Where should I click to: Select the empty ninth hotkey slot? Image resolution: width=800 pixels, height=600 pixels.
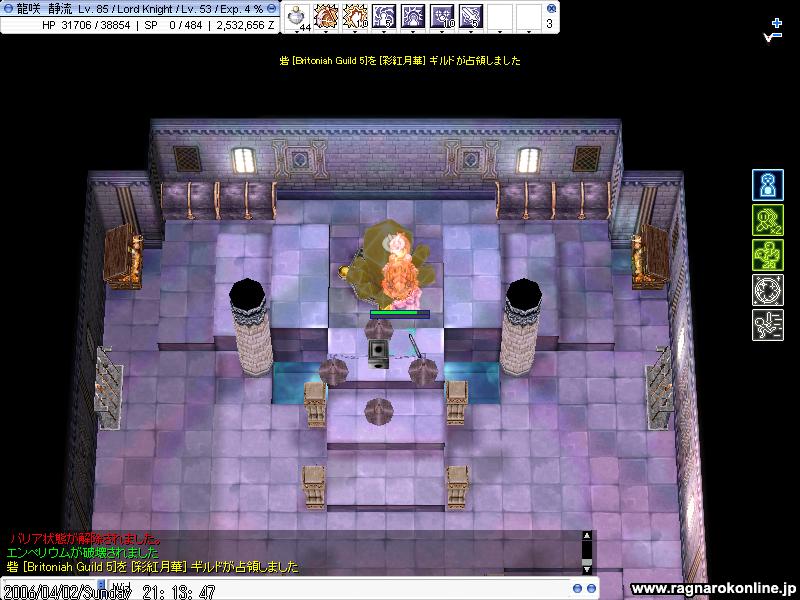(x=529, y=16)
